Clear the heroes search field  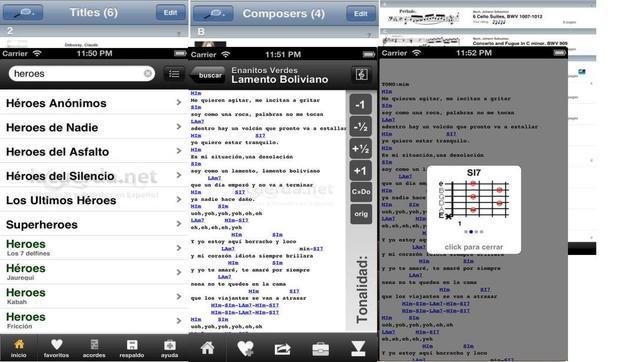(x=147, y=74)
